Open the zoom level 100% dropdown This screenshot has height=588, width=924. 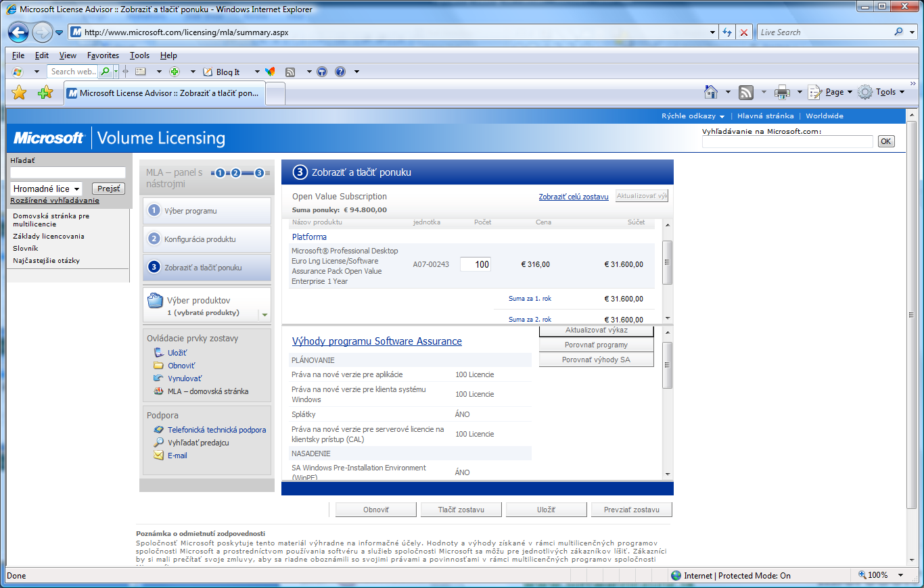coord(900,575)
